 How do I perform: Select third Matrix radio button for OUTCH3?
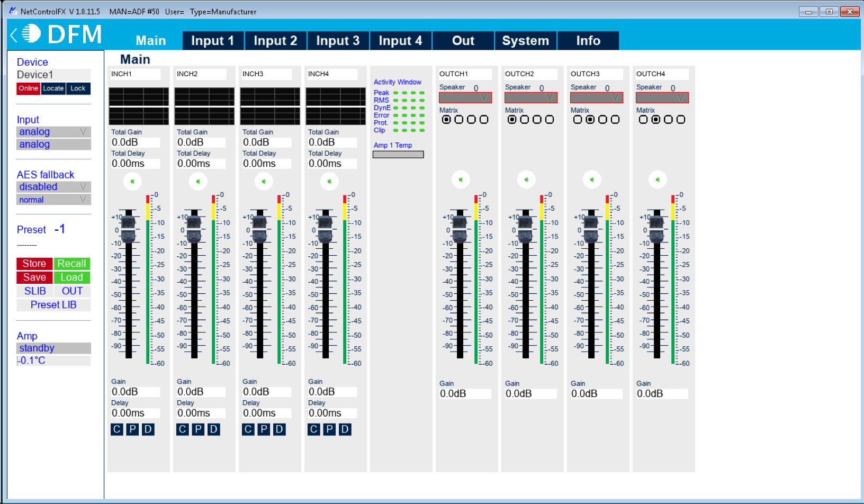[x=602, y=120]
